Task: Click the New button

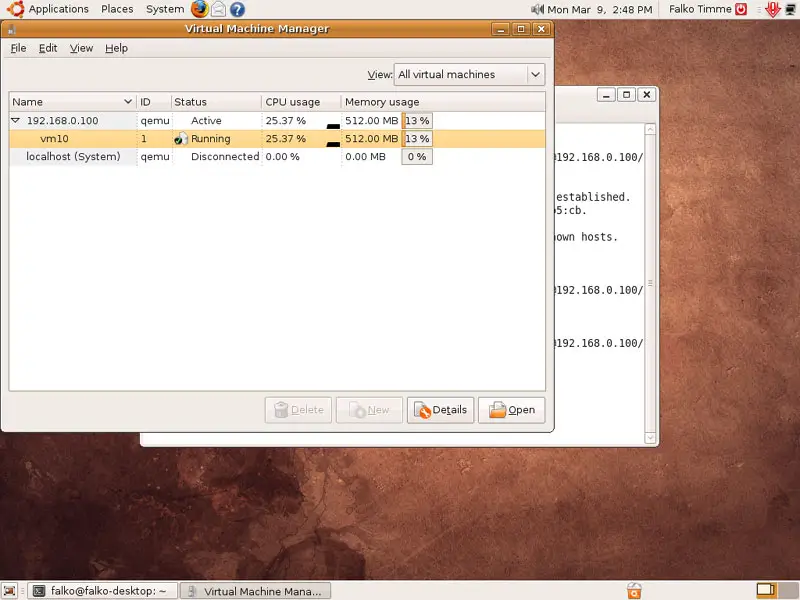Action: pyautogui.click(x=369, y=410)
